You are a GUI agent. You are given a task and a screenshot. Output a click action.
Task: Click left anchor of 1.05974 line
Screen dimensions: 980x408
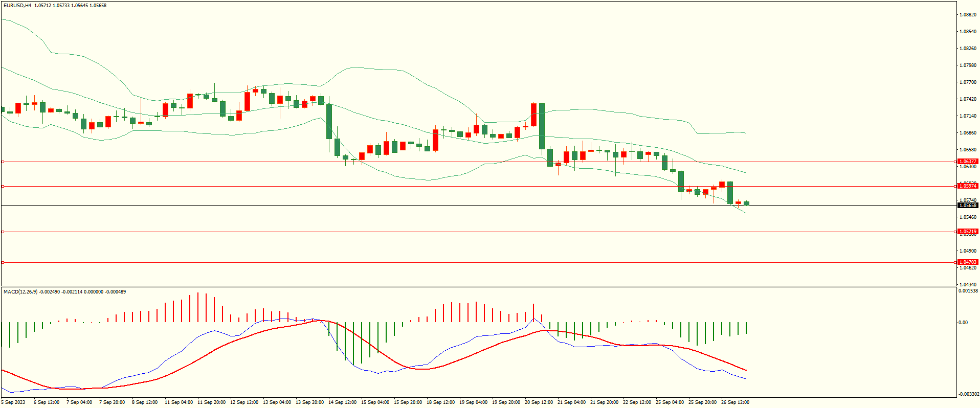click(3, 186)
